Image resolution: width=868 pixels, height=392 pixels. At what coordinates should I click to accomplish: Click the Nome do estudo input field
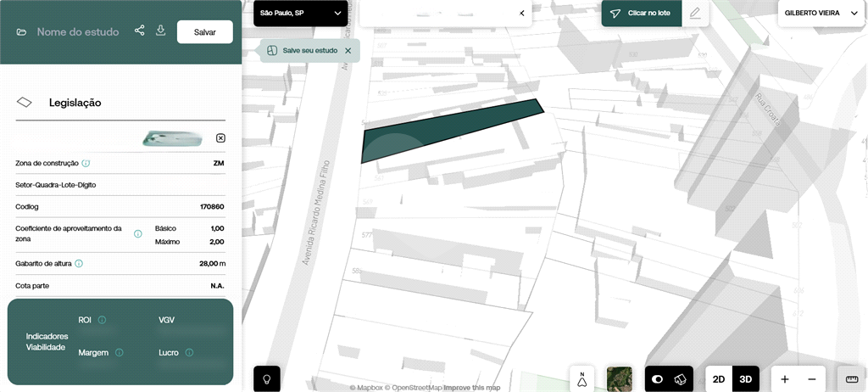[x=77, y=31]
